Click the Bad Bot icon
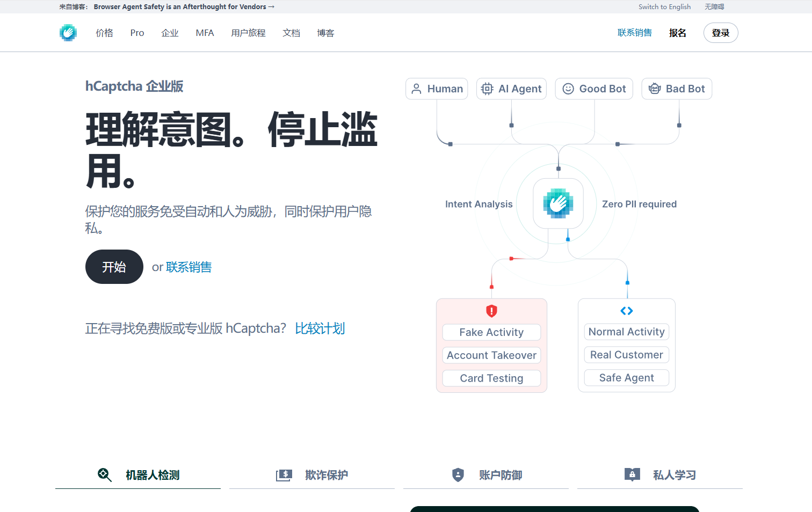 655,89
